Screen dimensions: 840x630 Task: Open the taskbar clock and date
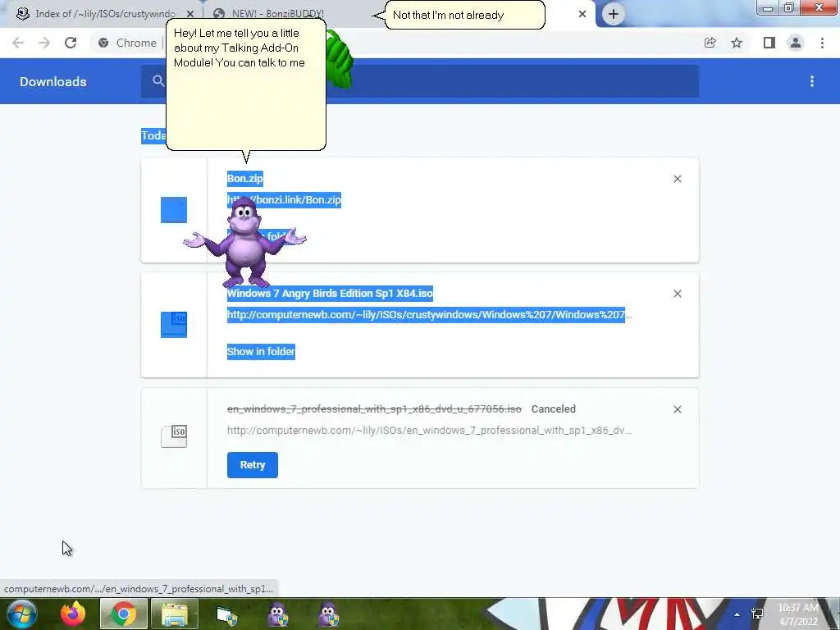(x=798, y=614)
